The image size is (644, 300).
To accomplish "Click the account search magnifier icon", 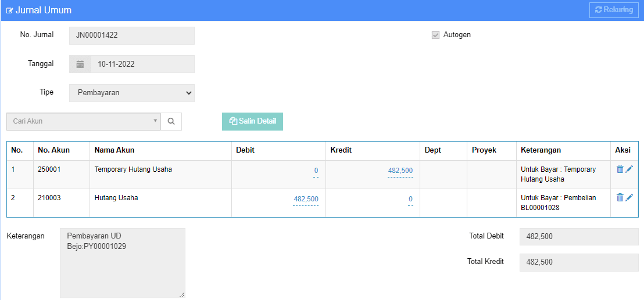I will (171, 121).
